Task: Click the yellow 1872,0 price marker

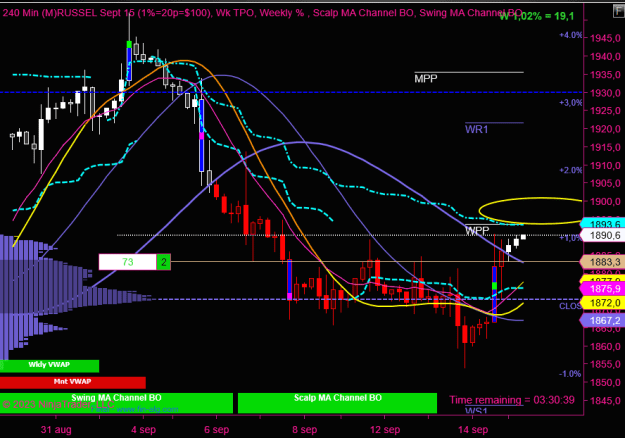Action: point(603,303)
